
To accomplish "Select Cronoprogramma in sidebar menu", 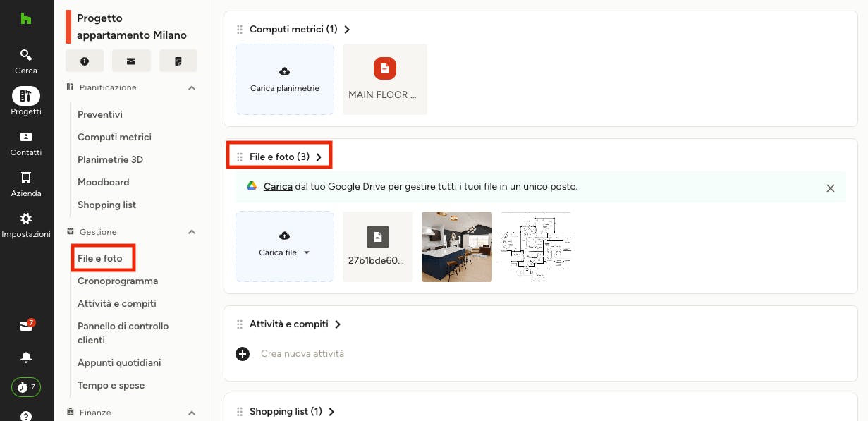I will coord(118,281).
